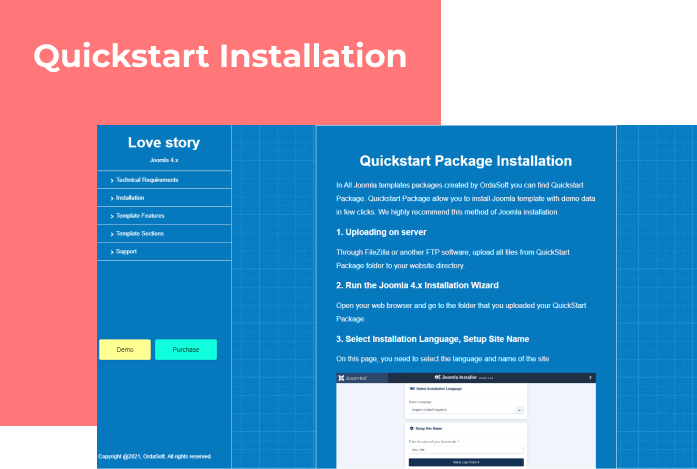Screen dimensions: 697x469
Task: Click the yellow Demo button
Action: [125, 349]
